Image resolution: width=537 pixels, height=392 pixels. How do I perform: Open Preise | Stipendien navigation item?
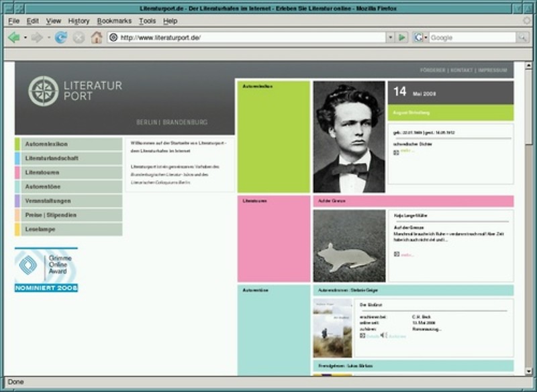(68, 215)
